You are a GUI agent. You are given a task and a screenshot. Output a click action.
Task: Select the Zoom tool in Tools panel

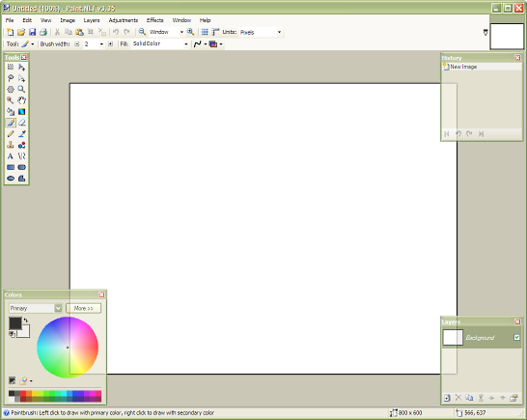click(21, 89)
